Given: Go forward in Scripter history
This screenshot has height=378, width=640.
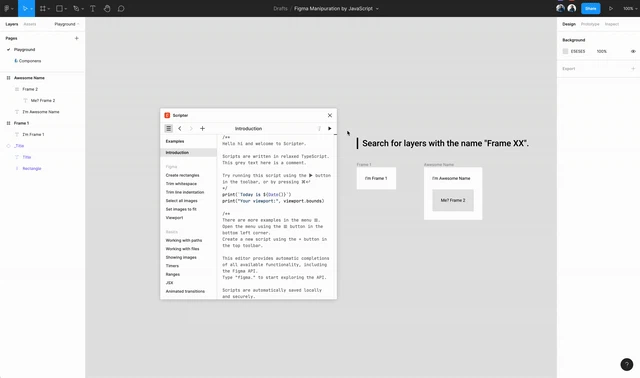Looking at the screenshot, I should click(191, 129).
